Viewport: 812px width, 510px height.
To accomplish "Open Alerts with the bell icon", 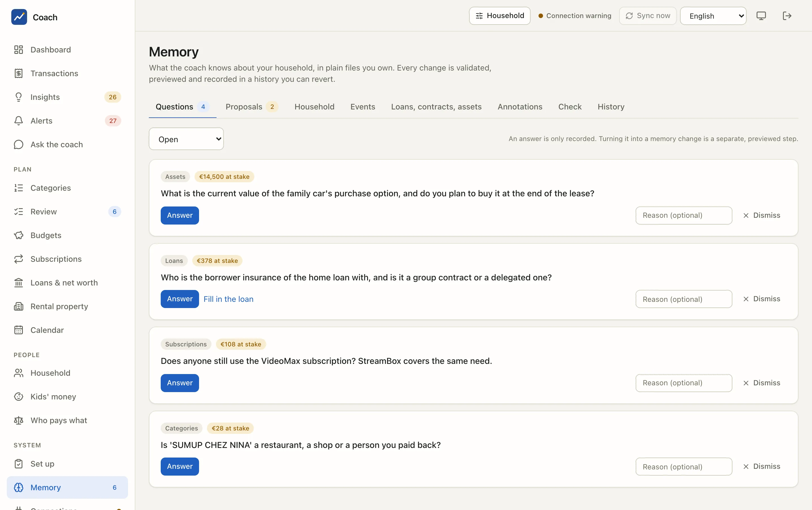I will (67, 121).
